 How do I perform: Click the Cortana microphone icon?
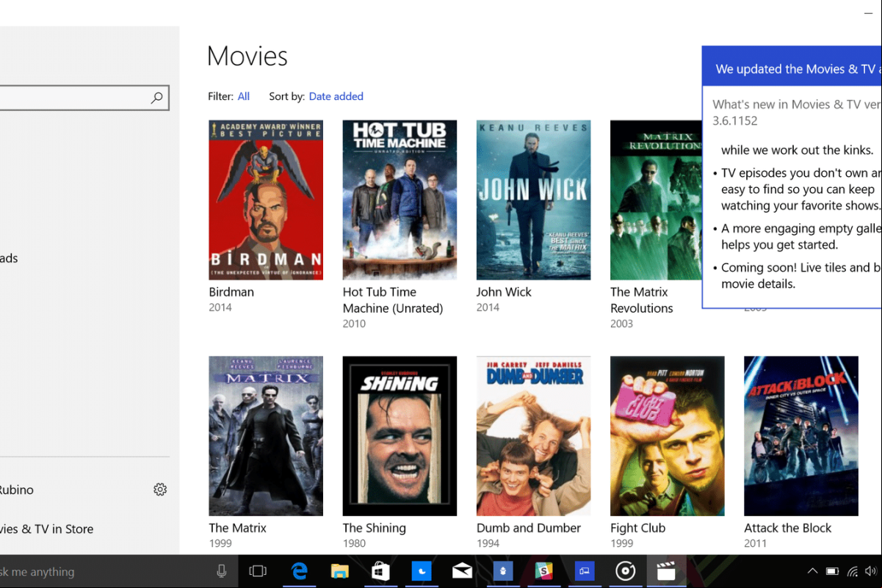tap(222, 571)
